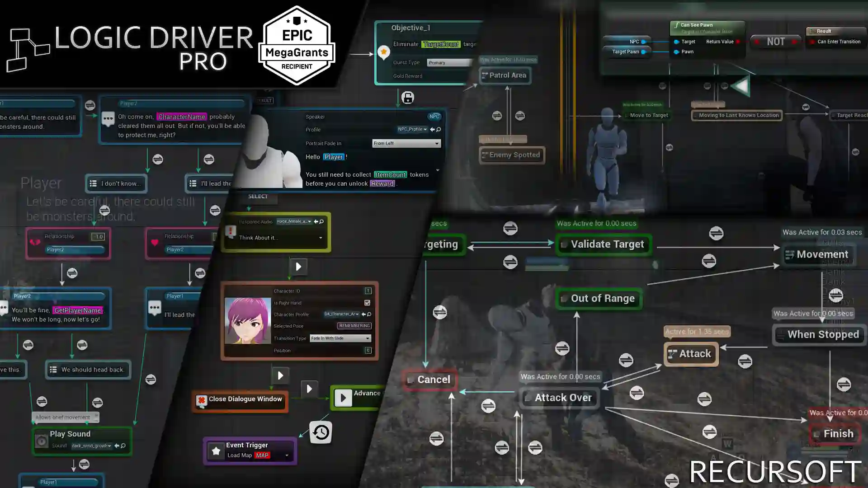Expand the Quest Type Primary dropdown
Viewport: 868px width, 488px height.
click(x=449, y=62)
